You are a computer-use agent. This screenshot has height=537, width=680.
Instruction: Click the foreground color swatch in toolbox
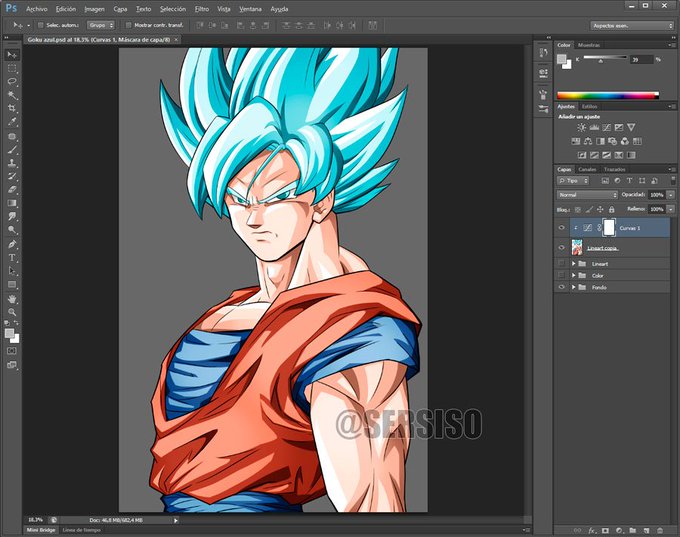click(x=9, y=333)
